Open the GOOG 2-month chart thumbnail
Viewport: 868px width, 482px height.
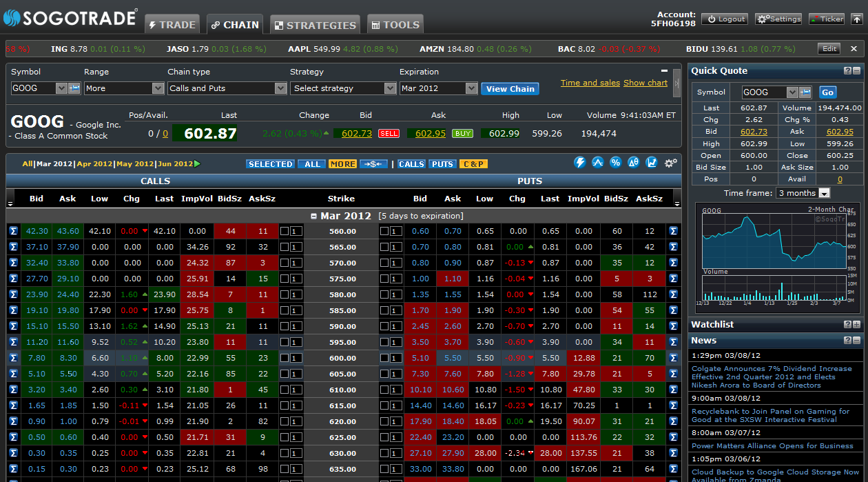(x=779, y=258)
